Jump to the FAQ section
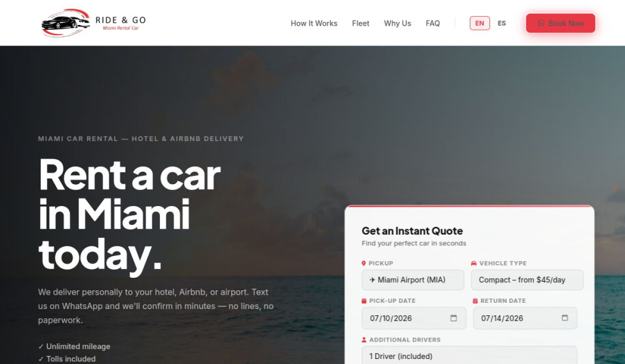Image resolution: width=625 pixels, height=364 pixels. click(432, 24)
